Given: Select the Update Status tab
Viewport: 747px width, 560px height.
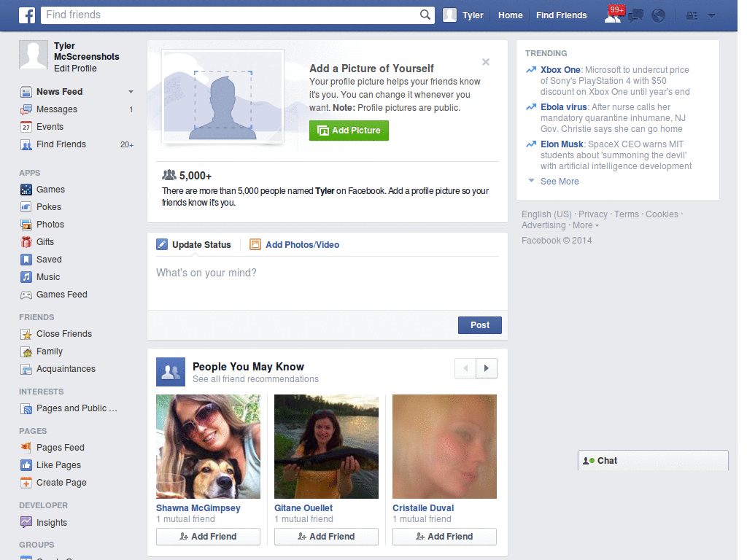Looking at the screenshot, I should click(194, 245).
